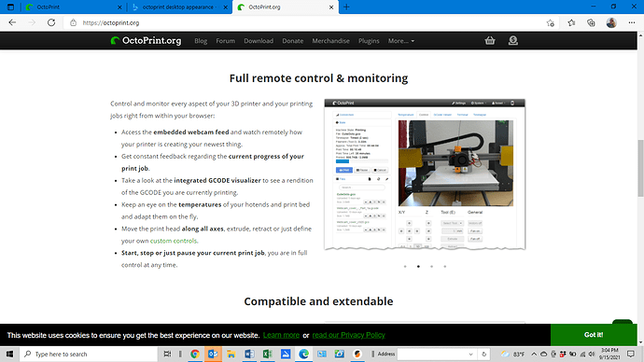Click the OneDrive cloud tray icon
The width and height of the screenshot is (644, 362).
click(x=543, y=354)
